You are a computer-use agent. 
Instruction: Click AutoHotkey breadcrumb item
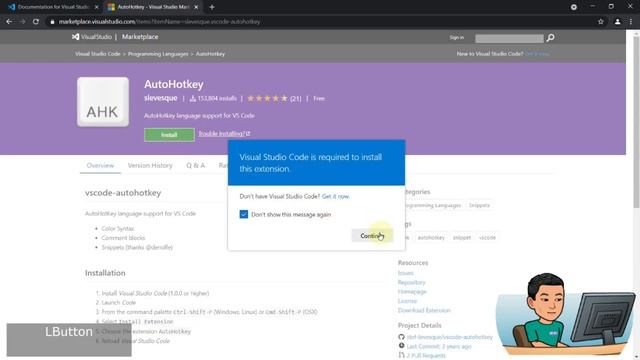(x=210, y=54)
